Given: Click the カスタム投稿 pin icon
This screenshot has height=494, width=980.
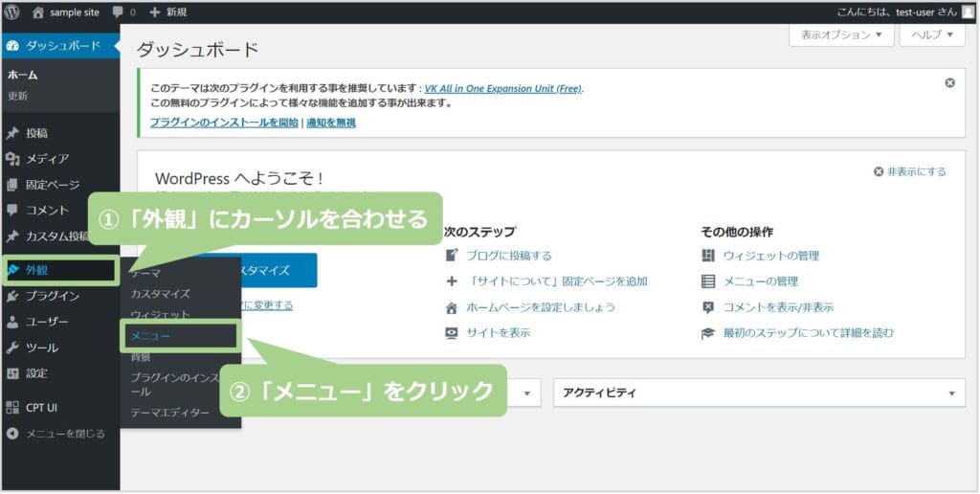Looking at the screenshot, I should (x=12, y=236).
